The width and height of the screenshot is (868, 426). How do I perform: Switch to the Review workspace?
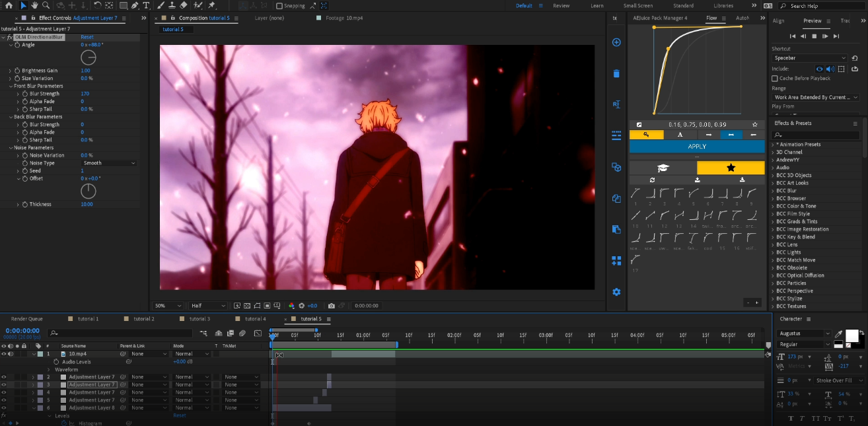pos(561,5)
